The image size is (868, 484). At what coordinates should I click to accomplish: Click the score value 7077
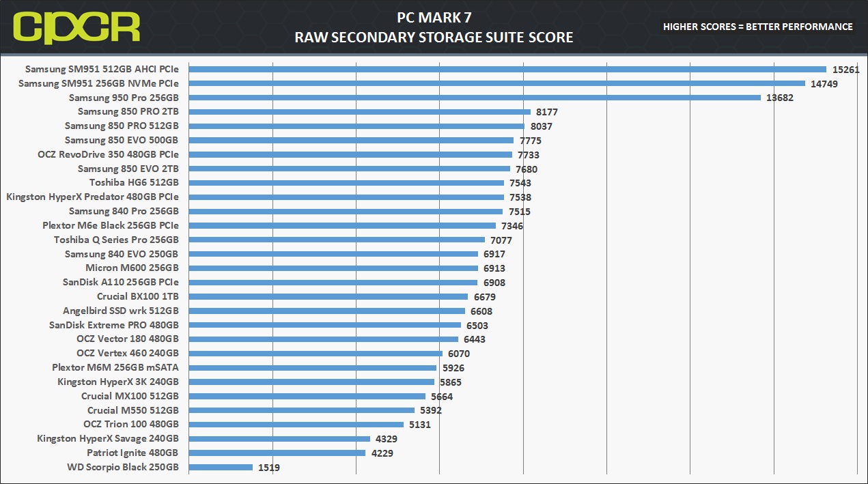[501, 240]
